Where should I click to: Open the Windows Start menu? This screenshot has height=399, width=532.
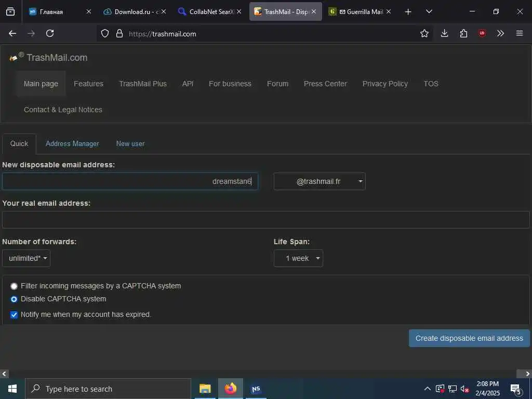(x=12, y=389)
